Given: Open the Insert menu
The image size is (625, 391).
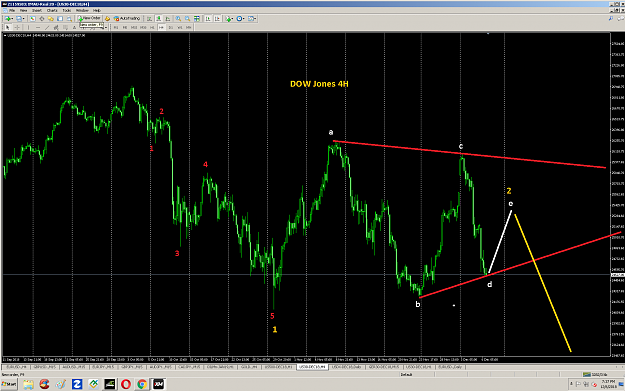Looking at the screenshot, I should [37, 10].
